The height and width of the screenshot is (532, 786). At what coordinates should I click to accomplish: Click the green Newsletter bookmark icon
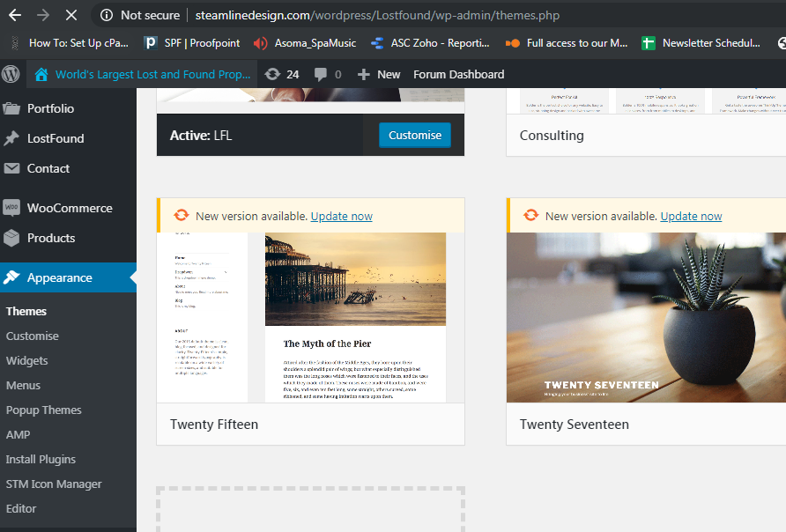point(649,43)
